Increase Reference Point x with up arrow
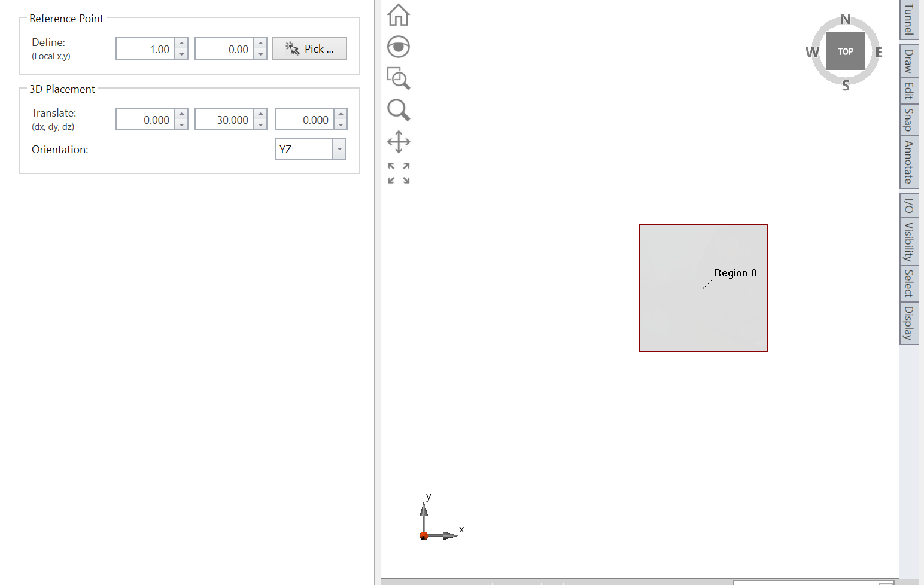Screen dimensions: 924x585 click(182, 44)
